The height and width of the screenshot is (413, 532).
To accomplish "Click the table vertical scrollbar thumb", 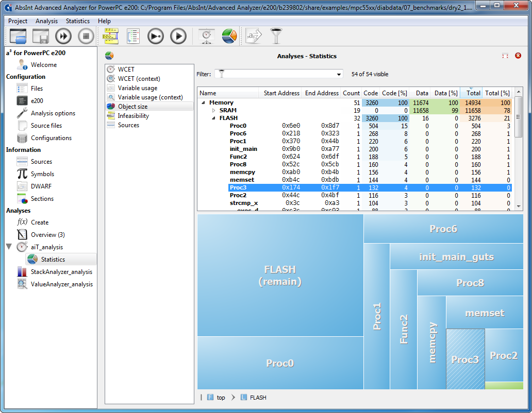I will pyautogui.click(x=518, y=117).
